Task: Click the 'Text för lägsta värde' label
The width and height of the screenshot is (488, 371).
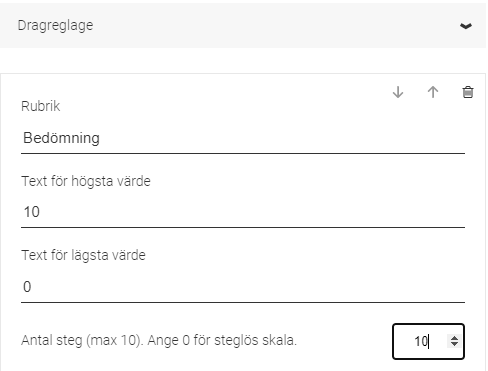Action: [83, 255]
